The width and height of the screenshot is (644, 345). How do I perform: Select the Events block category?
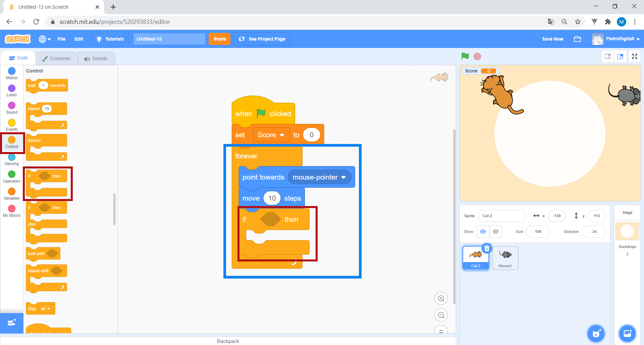12,125
